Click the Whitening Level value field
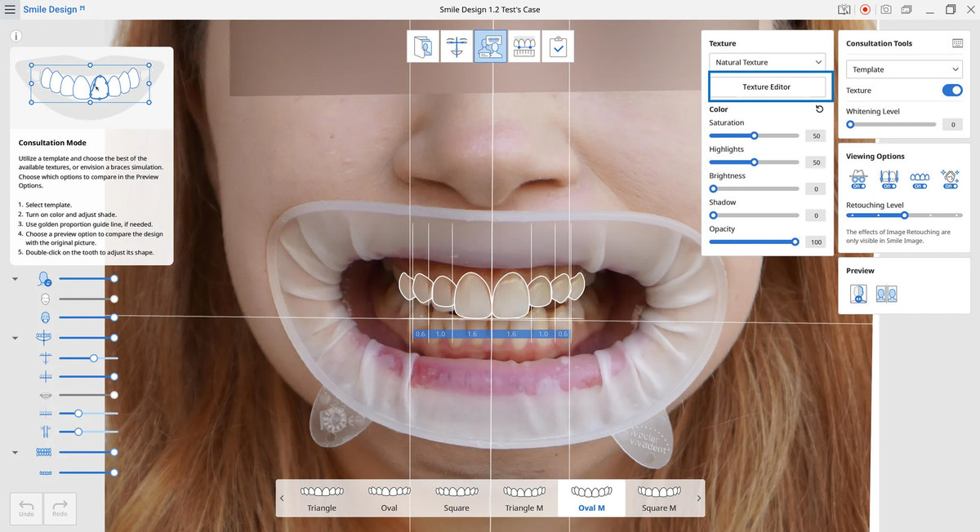Image resolution: width=980 pixels, height=532 pixels. [953, 125]
